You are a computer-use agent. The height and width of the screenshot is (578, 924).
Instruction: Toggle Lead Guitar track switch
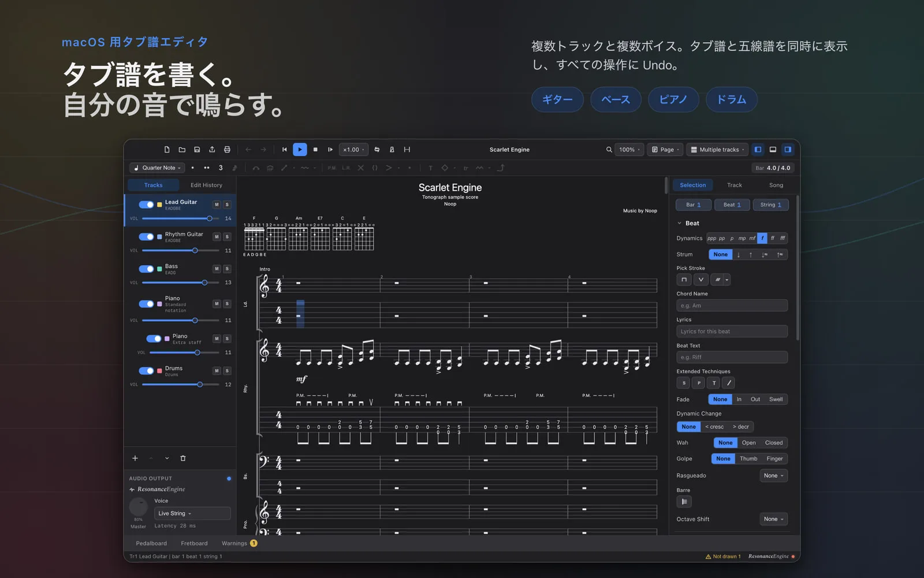coord(146,205)
